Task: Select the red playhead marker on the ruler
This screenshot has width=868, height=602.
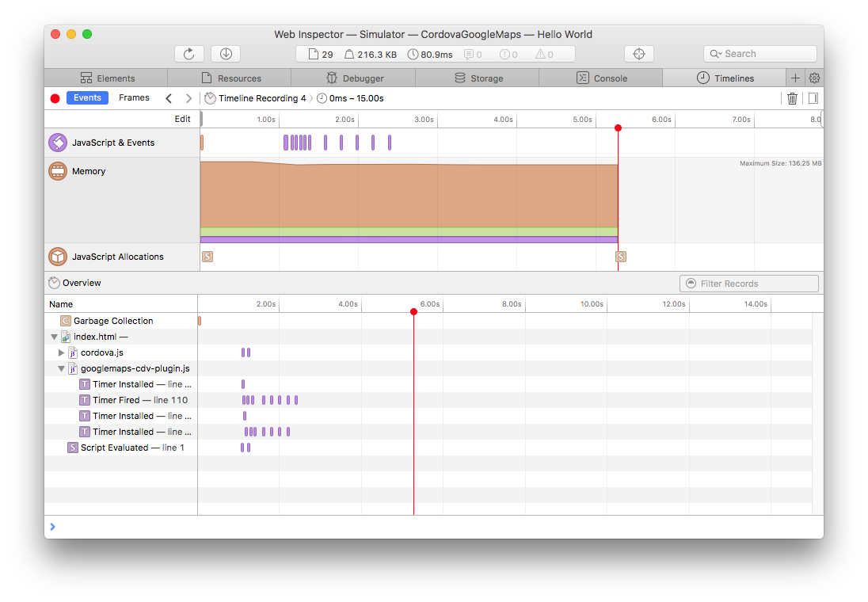Action: click(618, 127)
